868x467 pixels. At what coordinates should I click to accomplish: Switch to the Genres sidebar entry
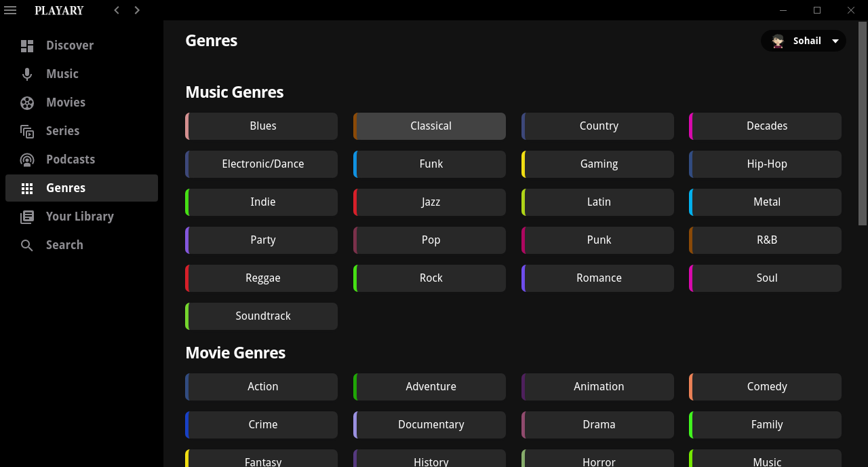click(66, 187)
